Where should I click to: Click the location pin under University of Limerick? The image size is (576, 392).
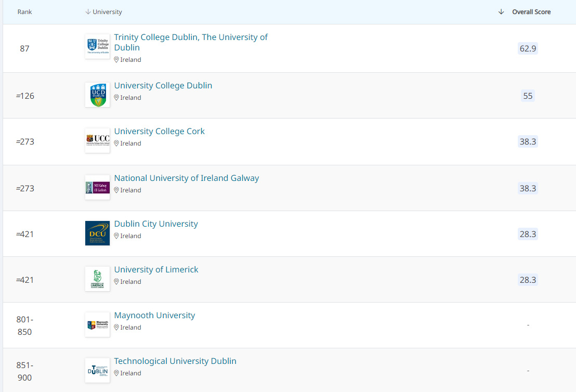(x=116, y=281)
